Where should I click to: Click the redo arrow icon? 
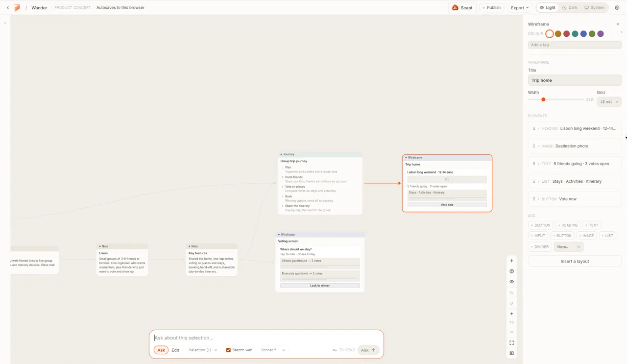pos(512,303)
